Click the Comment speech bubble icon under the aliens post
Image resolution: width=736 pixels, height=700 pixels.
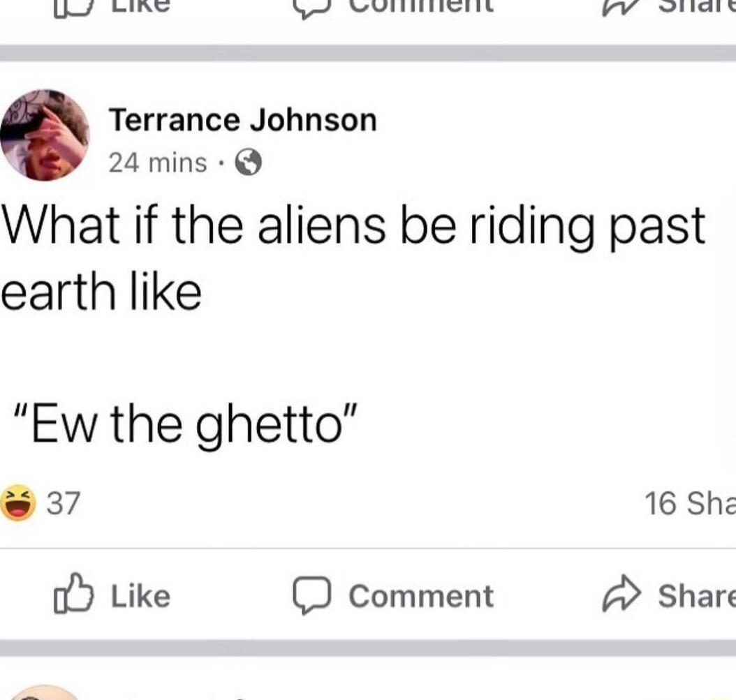click(312, 595)
